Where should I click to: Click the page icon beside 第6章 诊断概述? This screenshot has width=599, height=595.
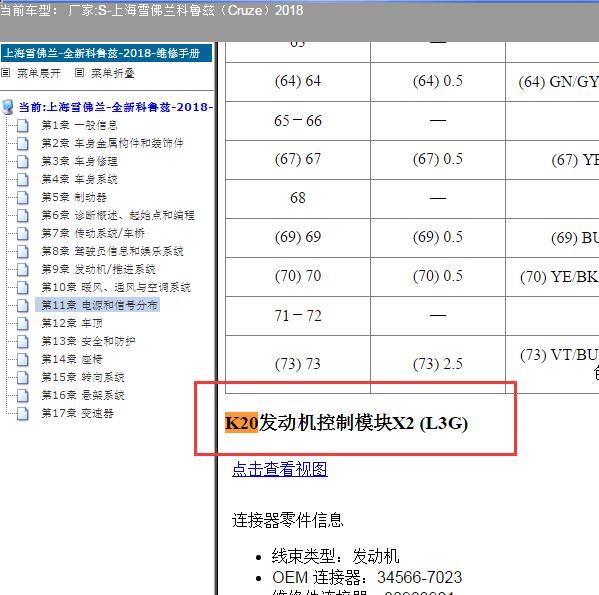click(x=23, y=215)
